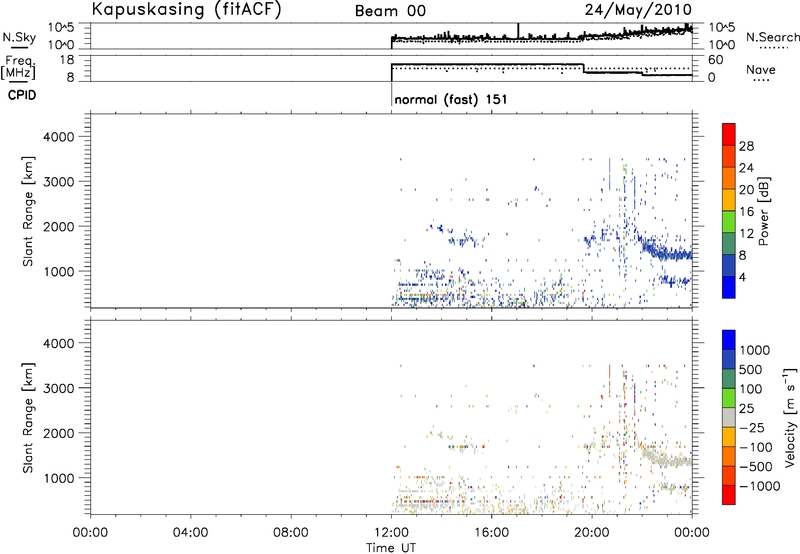The image size is (800, 554).
Task: Click the frequency step-down near 19:40 in the Freq. plot
Action: click(584, 68)
